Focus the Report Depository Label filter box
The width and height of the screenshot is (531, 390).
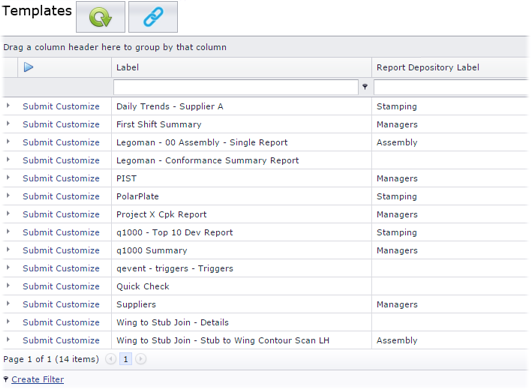point(451,87)
